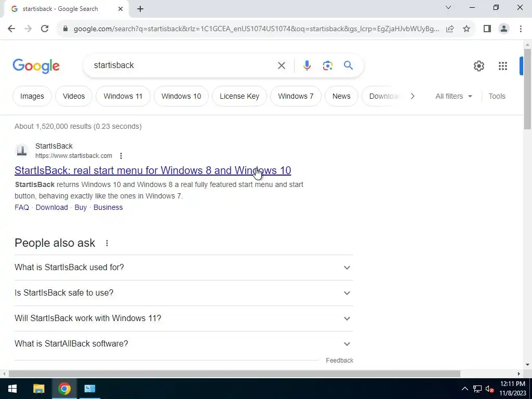Open Chrome's three-dot menu
This screenshot has height=399, width=532.
tap(521, 29)
